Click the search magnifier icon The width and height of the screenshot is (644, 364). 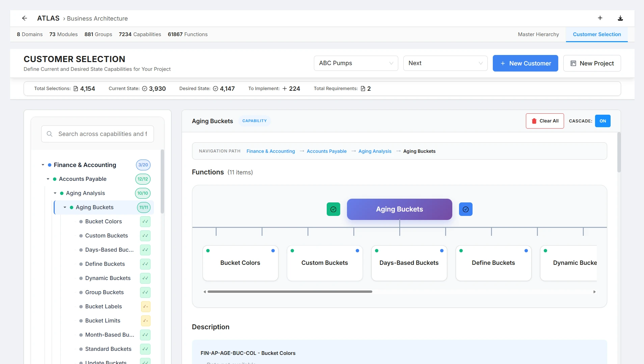click(50, 134)
